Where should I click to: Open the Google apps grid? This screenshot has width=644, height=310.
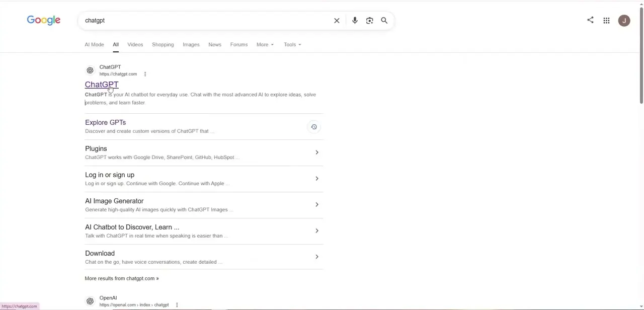[x=606, y=21]
